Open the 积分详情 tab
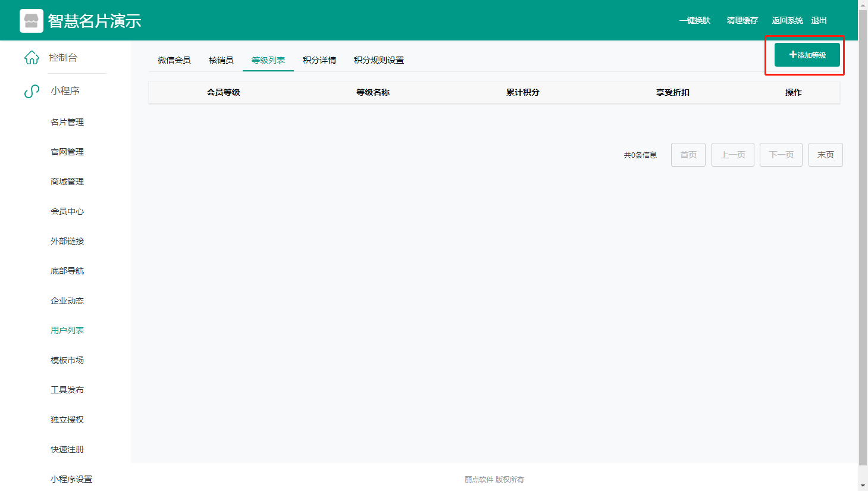 [319, 60]
